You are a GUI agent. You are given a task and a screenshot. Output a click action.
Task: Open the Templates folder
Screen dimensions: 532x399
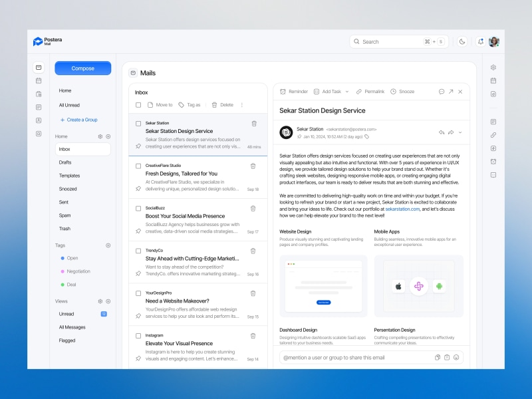click(x=70, y=176)
